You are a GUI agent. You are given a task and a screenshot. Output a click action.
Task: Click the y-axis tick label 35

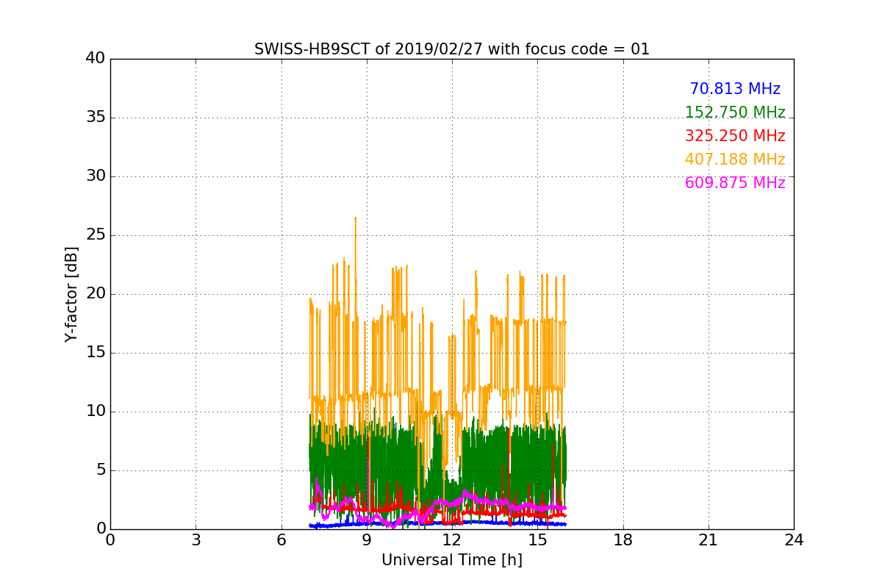(96, 118)
